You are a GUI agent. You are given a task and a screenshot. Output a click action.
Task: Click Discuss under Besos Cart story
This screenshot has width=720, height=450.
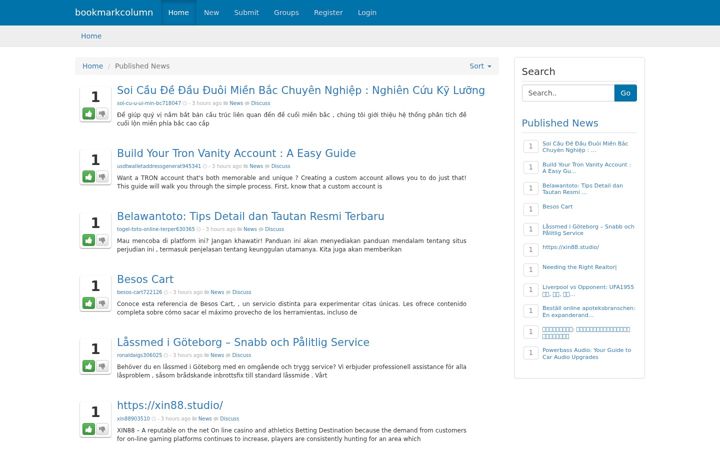(x=242, y=292)
